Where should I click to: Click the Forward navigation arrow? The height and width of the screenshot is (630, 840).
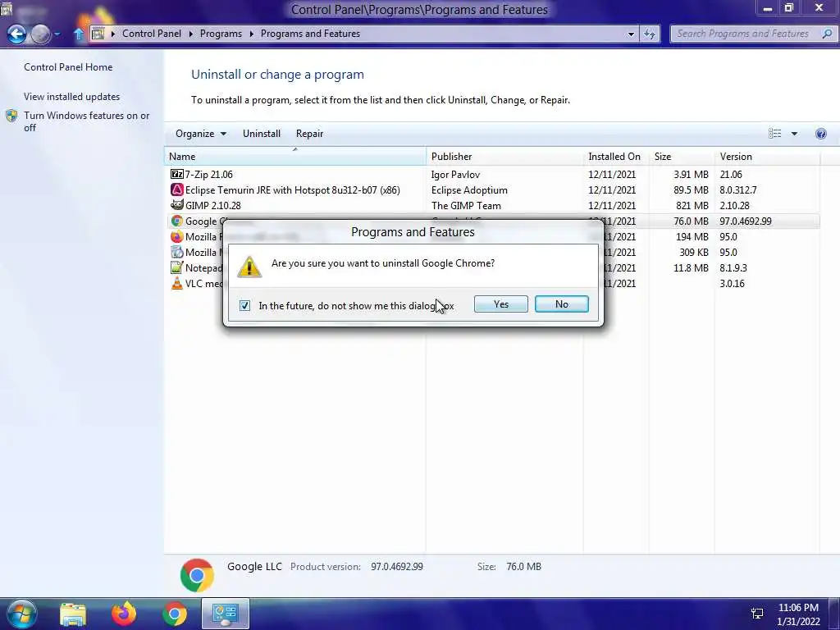[x=41, y=34]
